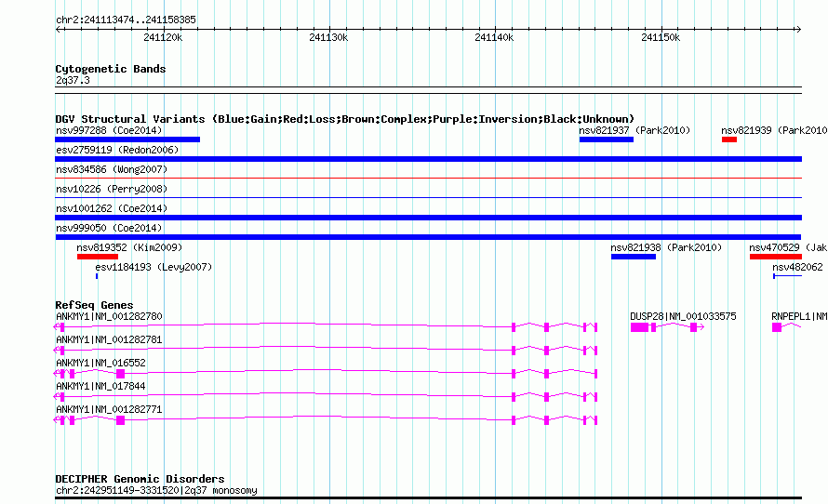
Task: Click the left arrowhead of the ruler
Action: (58, 30)
